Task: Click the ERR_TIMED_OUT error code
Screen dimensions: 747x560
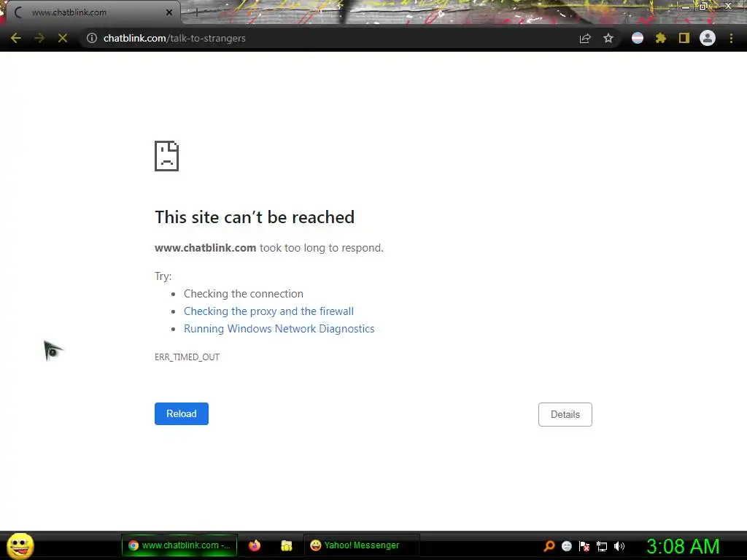Action: pyautogui.click(x=187, y=357)
